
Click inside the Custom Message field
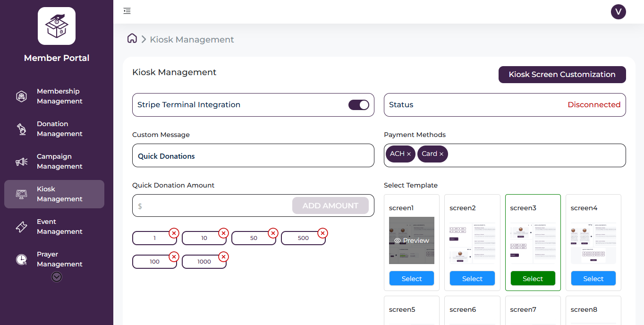pyautogui.click(x=253, y=155)
